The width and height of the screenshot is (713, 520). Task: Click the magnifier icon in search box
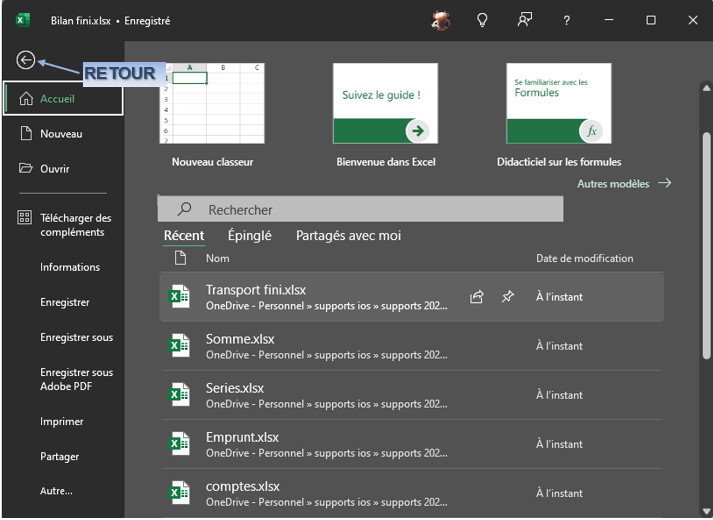click(184, 209)
